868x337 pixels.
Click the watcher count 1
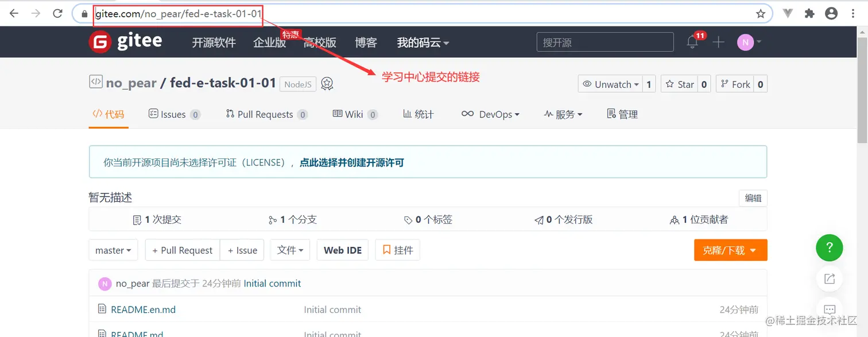pos(649,84)
